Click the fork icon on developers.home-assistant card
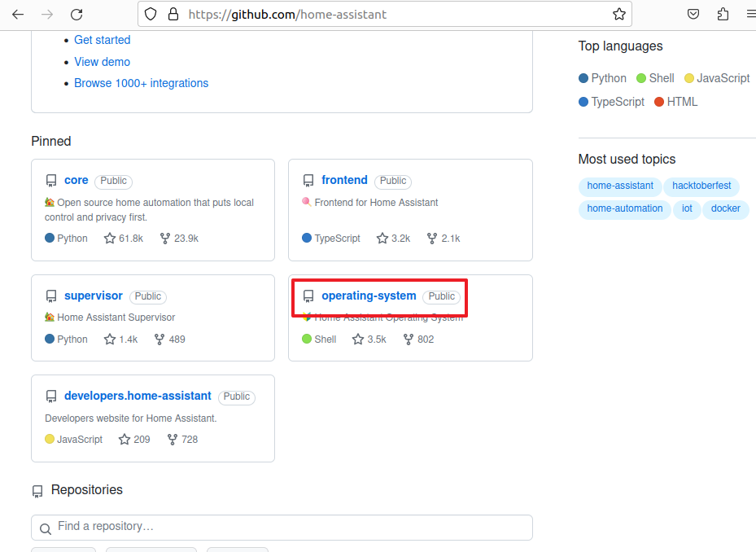756x552 pixels. [173, 439]
